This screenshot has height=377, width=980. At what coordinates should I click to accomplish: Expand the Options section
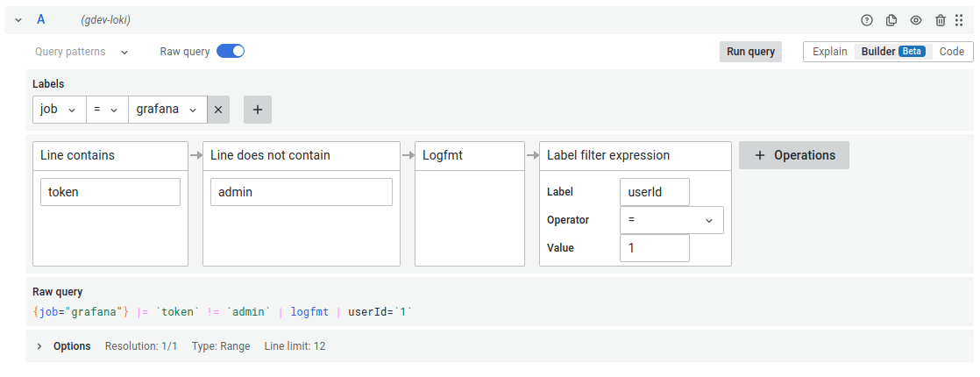[x=39, y=346]
